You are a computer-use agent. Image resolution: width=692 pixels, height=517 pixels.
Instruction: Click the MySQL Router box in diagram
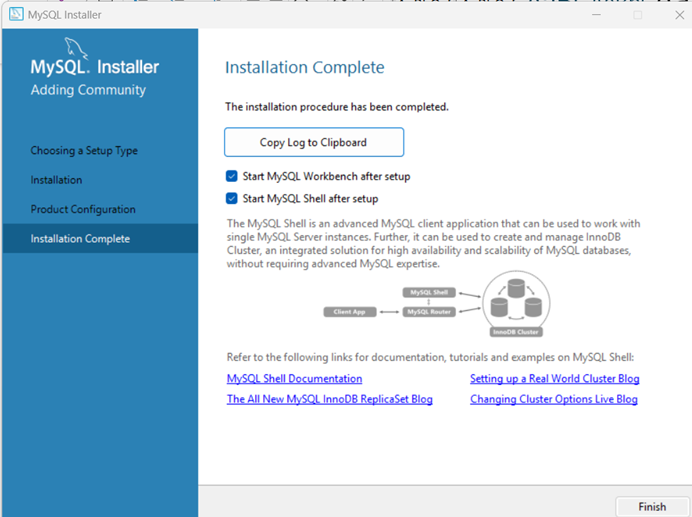coord(429,312)
